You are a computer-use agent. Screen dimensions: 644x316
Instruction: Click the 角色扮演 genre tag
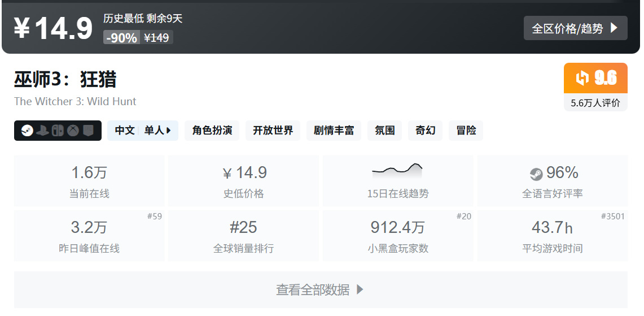pyautogui.click(x=212, y=131)
